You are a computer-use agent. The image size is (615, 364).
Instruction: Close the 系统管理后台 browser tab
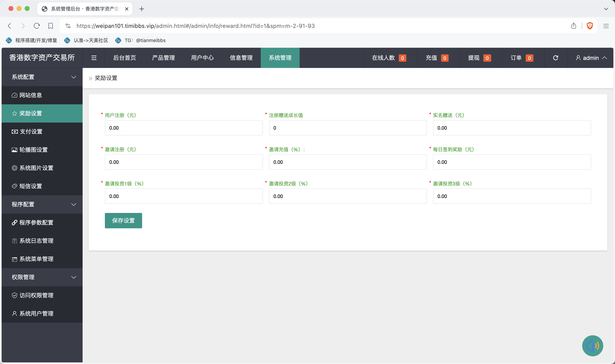127,9
